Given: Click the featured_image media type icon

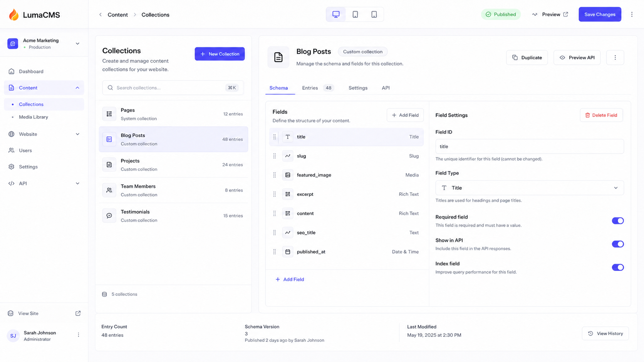Looking at the screenshot, I should coord(288,175).
